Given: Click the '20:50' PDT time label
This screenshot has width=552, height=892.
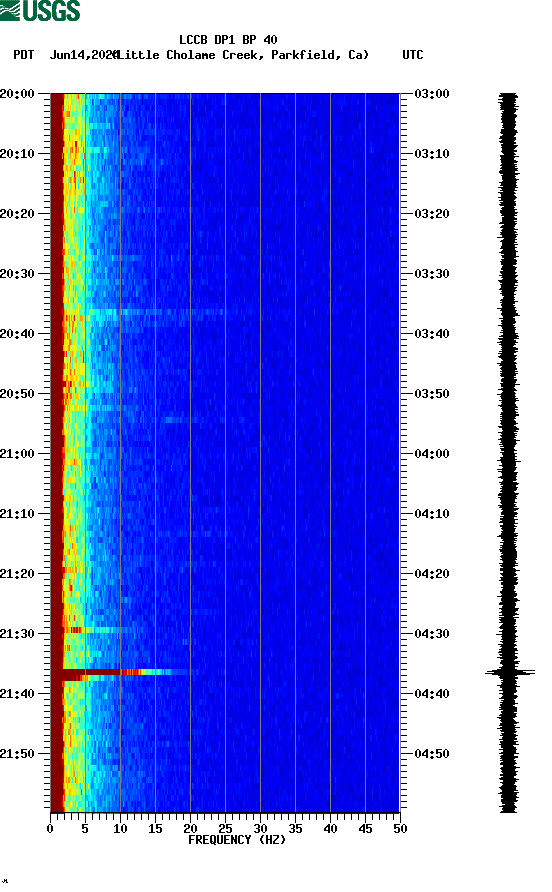Looking at the screenshot, I should click(x=18, y=394).
